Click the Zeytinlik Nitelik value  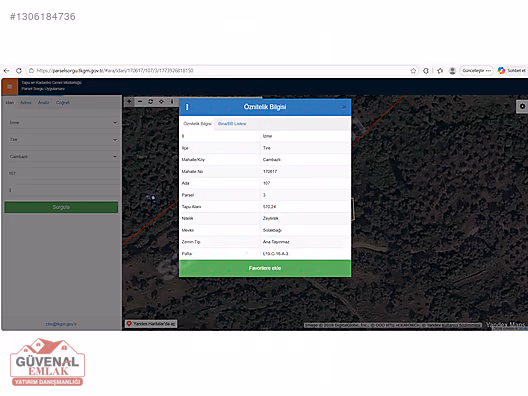[x=271, y=219]
